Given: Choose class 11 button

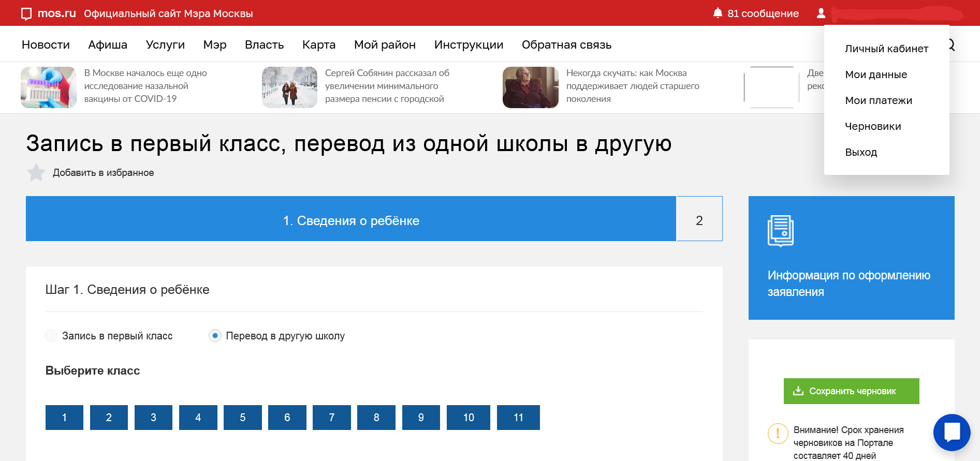Looking at the screenshot, I should [x=518, y=418].
